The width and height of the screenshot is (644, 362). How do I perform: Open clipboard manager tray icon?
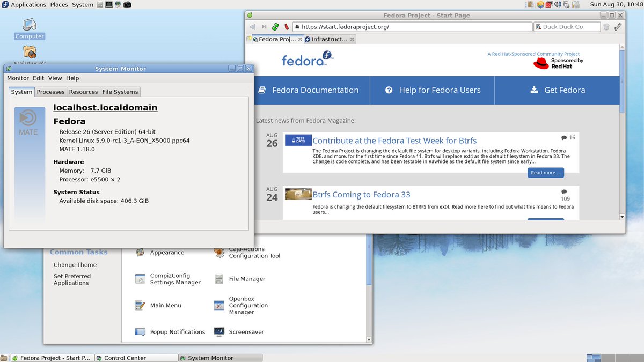[x=531, y=4]
